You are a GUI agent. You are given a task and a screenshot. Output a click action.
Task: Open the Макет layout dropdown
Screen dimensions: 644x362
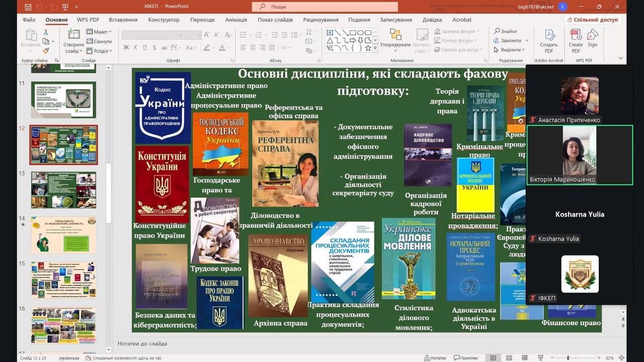pos(99,32)
